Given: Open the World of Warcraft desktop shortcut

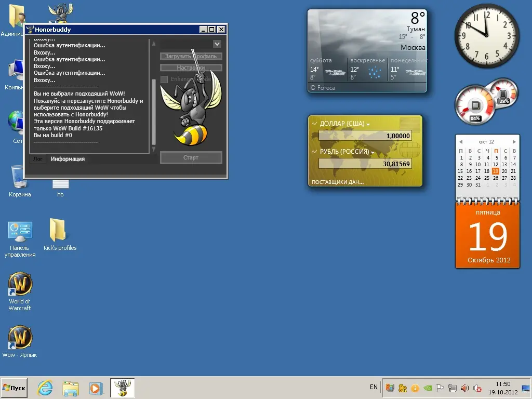Looking at the screenshot, I should coord(20,291).
